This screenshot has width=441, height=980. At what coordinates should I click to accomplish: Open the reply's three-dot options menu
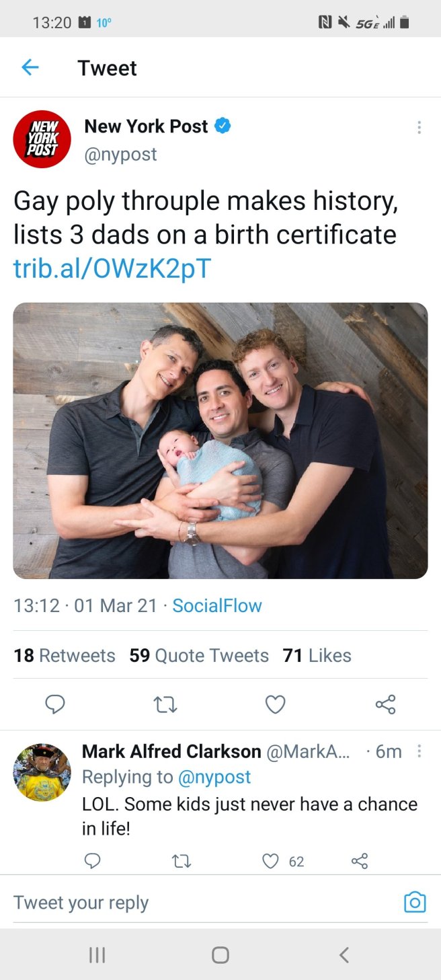pyautogui.click(x=419, y=751)
